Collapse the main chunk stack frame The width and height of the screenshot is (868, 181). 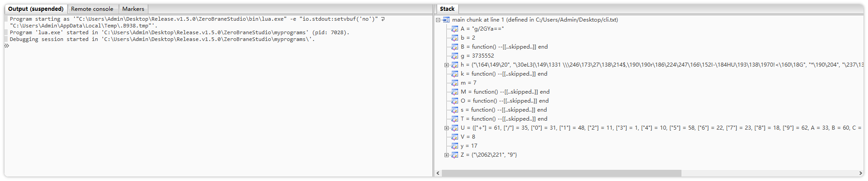(x=438, y=20)
